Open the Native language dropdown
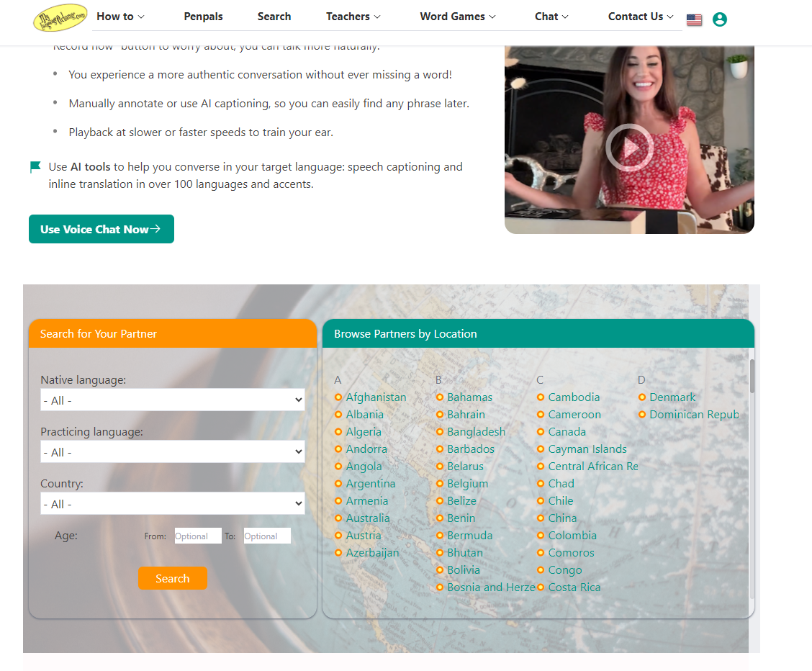812x671 pixels. click(173, 400)
